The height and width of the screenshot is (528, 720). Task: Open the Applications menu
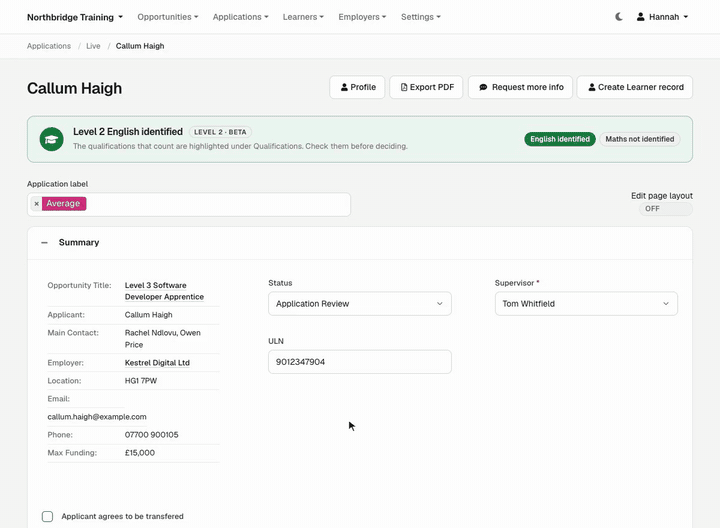240,17
